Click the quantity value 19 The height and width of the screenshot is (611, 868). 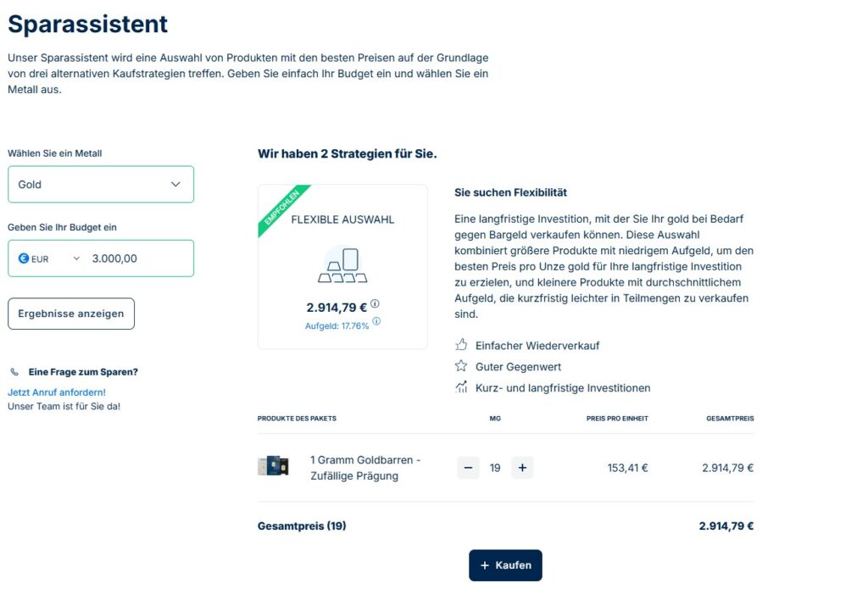(x=495, y=468)
